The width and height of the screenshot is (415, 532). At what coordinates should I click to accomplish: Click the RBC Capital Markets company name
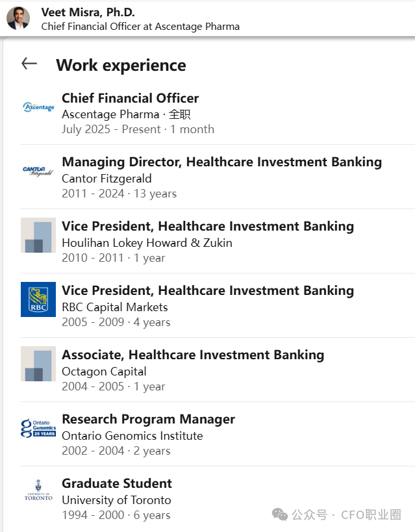click(x=115, y=307)
